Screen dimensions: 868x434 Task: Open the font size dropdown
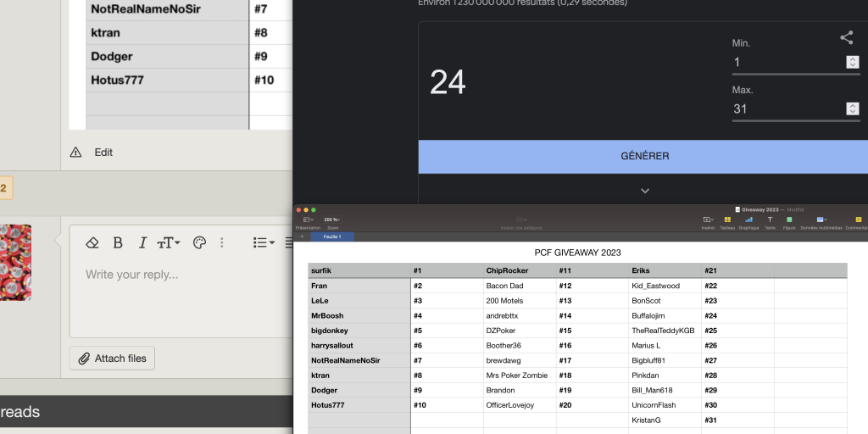point(169,242)
